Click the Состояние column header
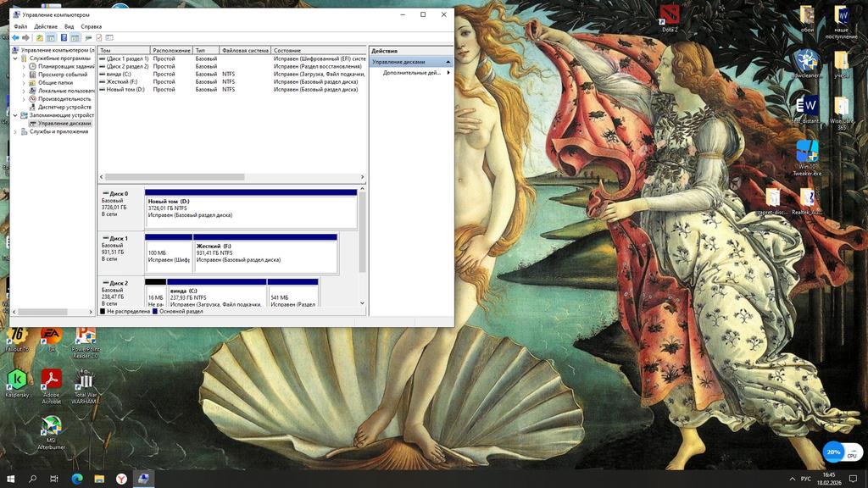The width and height of the screenshot is (868, 488). (288, 51)
